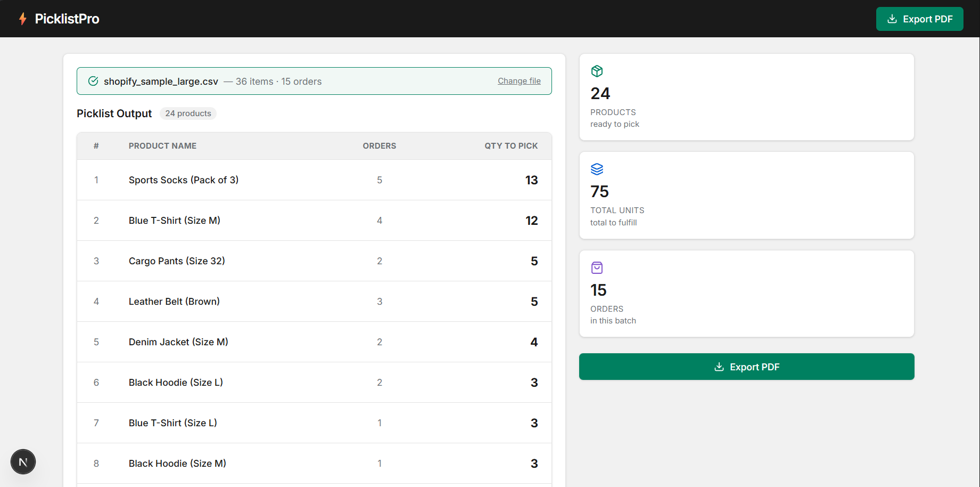Click the '36 items · 15 orders' summary text
This screenshot has height=487, width=980.
click(x=278, y=82)
